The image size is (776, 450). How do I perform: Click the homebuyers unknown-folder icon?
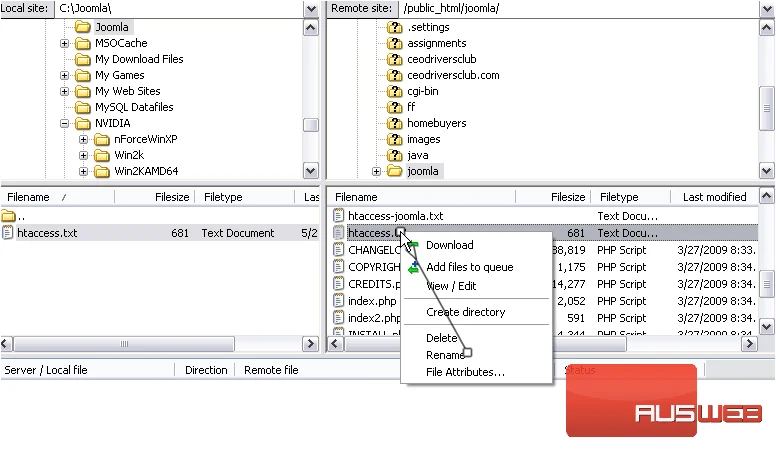coord(394,123)
